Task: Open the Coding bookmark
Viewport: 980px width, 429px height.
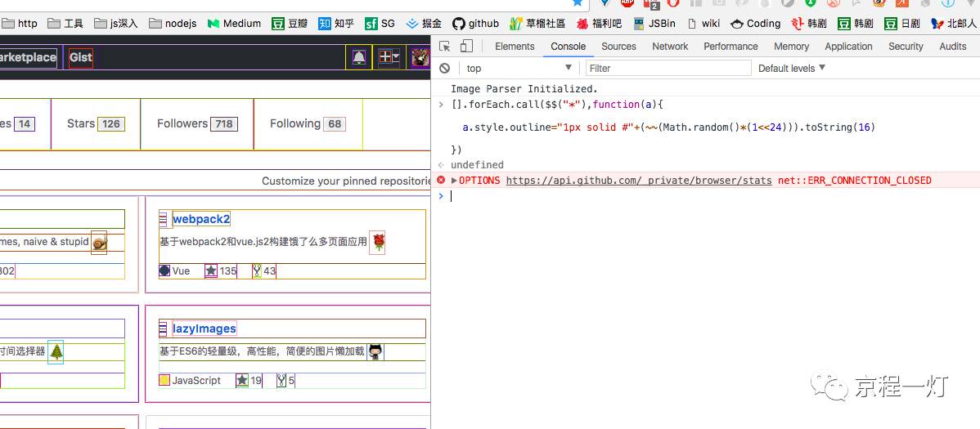Action: (756, 24)
